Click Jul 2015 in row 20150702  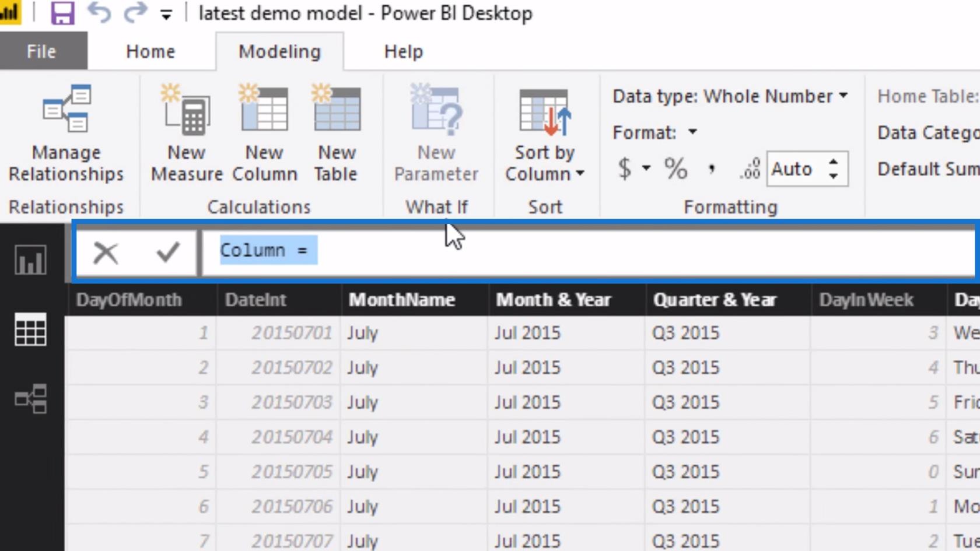tap(527, 367)
